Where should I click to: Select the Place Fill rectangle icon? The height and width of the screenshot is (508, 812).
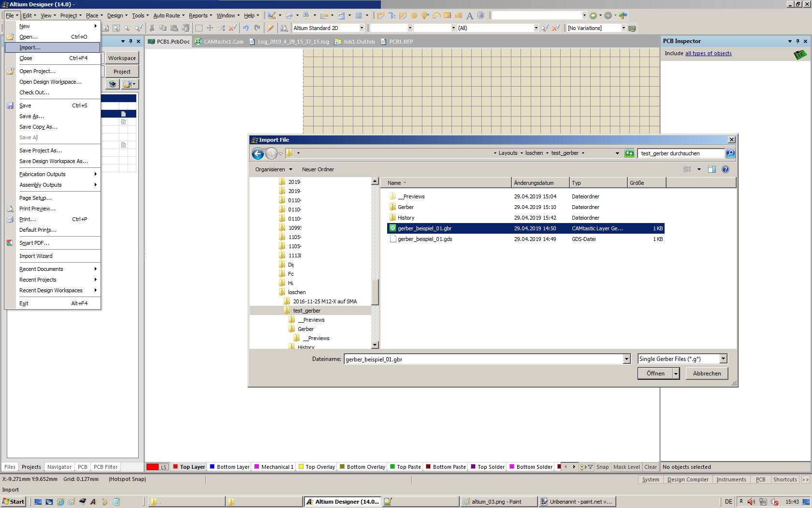[448, 15]
